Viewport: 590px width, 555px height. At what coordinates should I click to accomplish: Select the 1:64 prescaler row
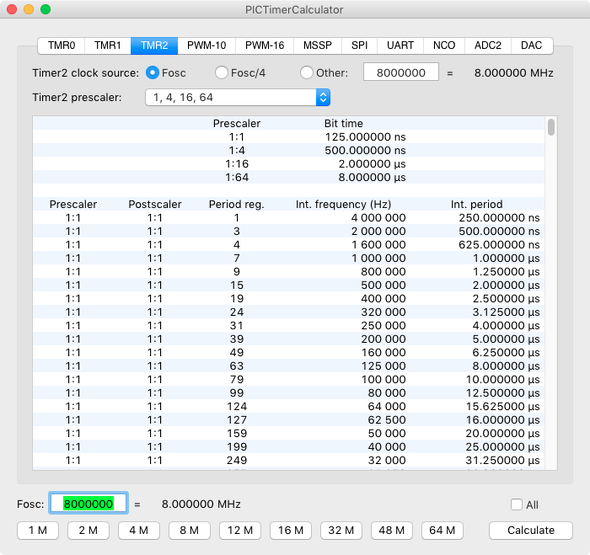click(289, 177)
